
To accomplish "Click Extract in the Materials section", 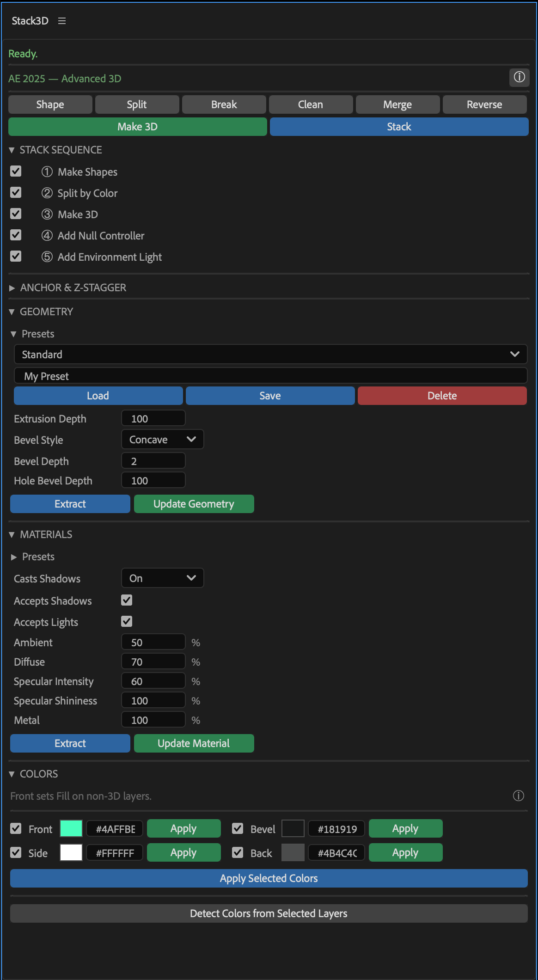I will pyautogui.click(x=70, y=743).
